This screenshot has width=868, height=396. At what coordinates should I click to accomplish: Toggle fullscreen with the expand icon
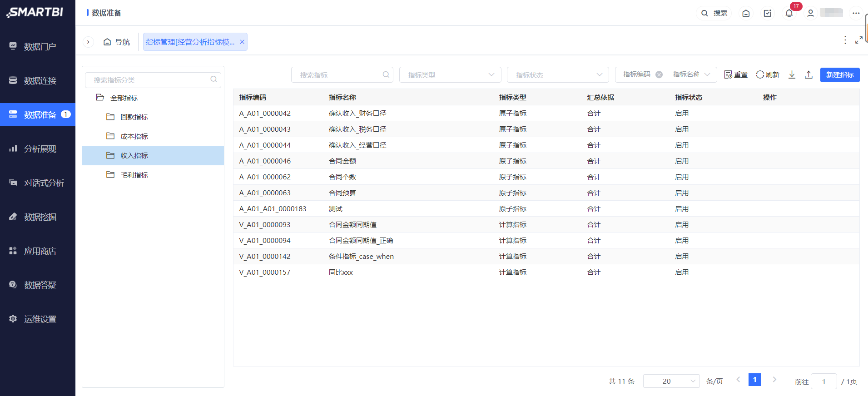point(858,40)
